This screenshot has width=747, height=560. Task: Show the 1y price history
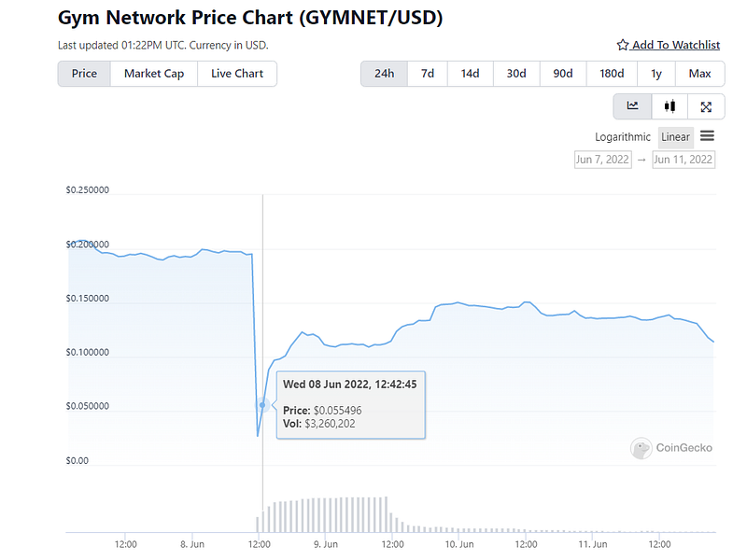pyautogui.click(x=656, y=74)
